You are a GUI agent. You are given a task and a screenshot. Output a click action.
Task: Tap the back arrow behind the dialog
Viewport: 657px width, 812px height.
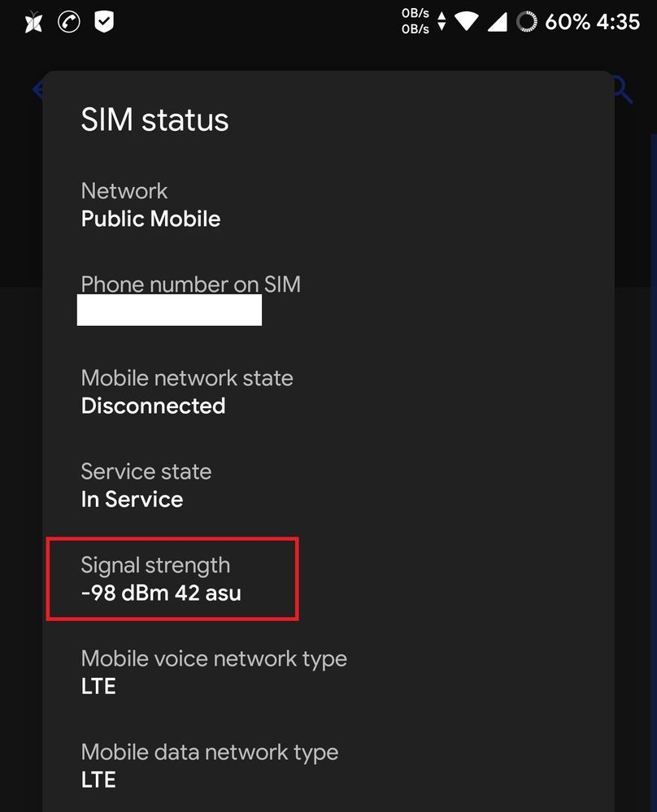pyautogui.click(x=39, y=89)
